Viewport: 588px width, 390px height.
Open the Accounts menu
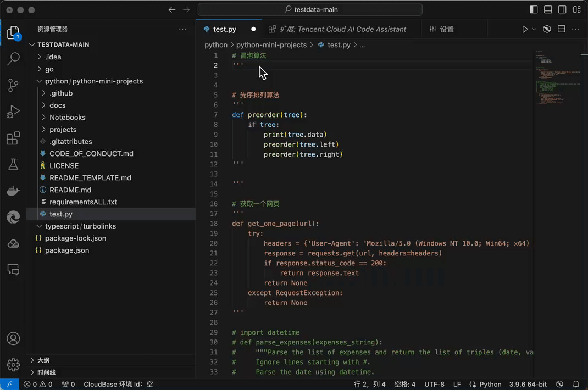click(13, 338)
